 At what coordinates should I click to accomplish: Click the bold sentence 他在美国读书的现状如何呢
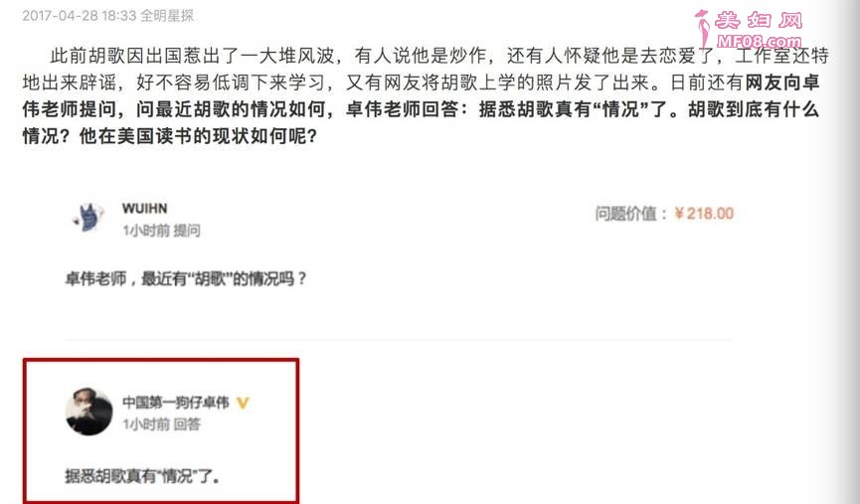tap(199, 136)
